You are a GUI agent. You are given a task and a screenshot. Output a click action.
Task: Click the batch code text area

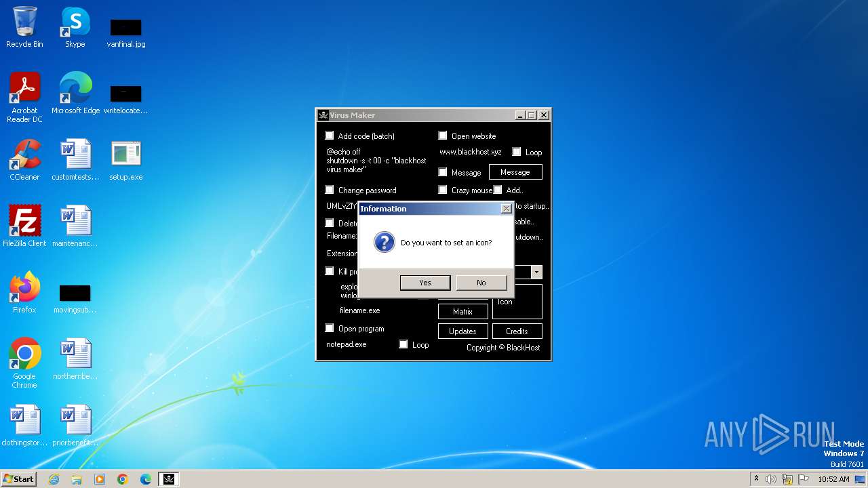coord(376,161)
